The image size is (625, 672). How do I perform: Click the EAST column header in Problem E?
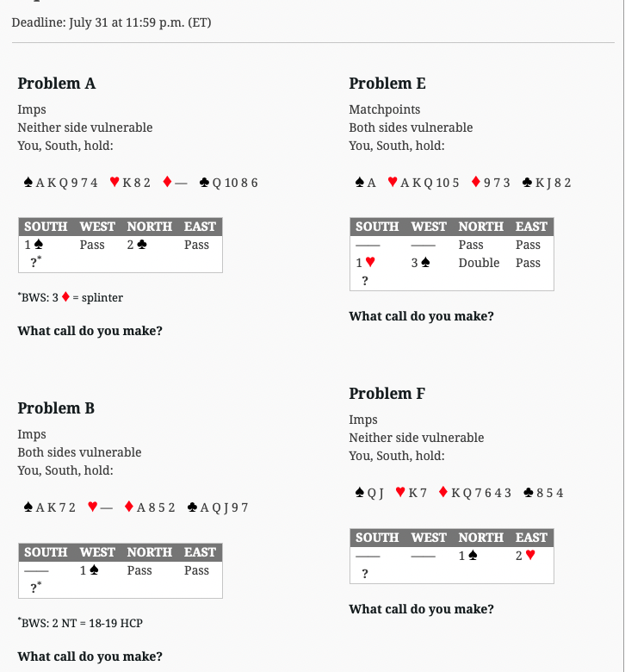click(531, 227)
